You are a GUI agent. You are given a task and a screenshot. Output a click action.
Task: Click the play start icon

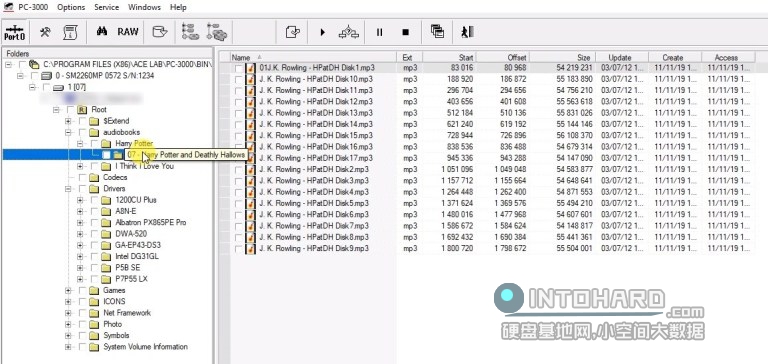point(322,32)
